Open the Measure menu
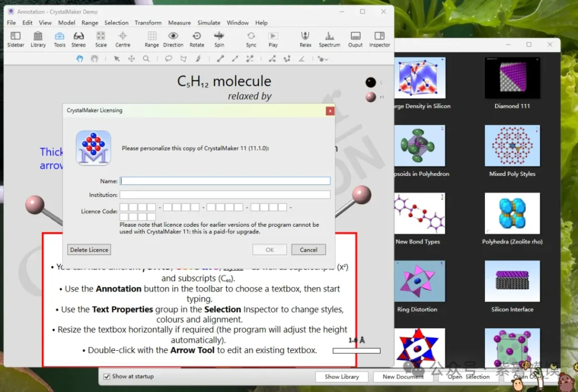 179,23
